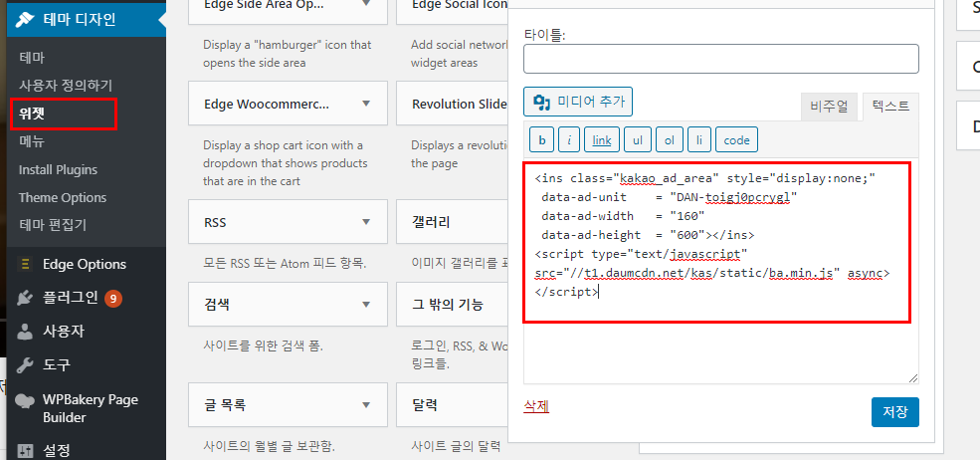Click the text '사이트를 위한 검색 폼.'
This screenshot has height=460, width=980.
[x=263, y=345]
